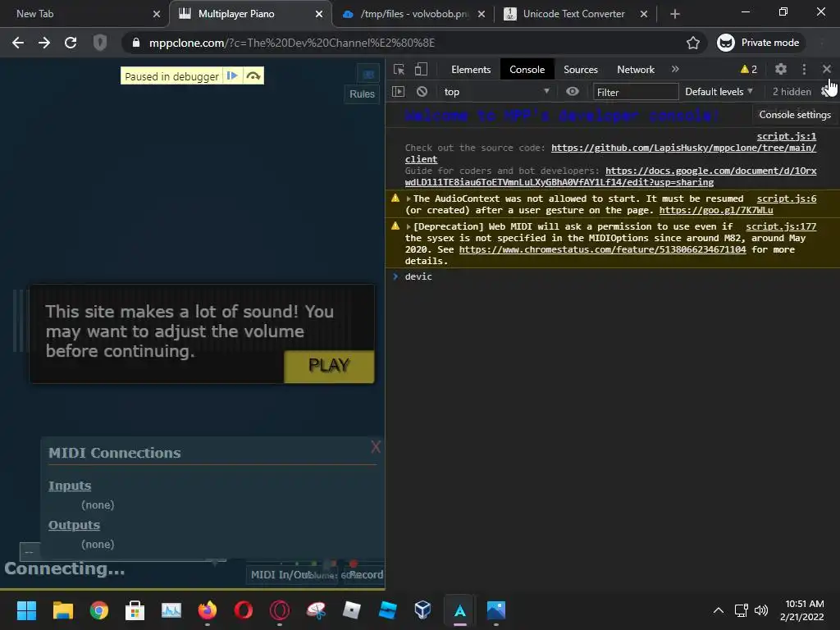Toggle device toolbar in DevTools

(422, 69)
